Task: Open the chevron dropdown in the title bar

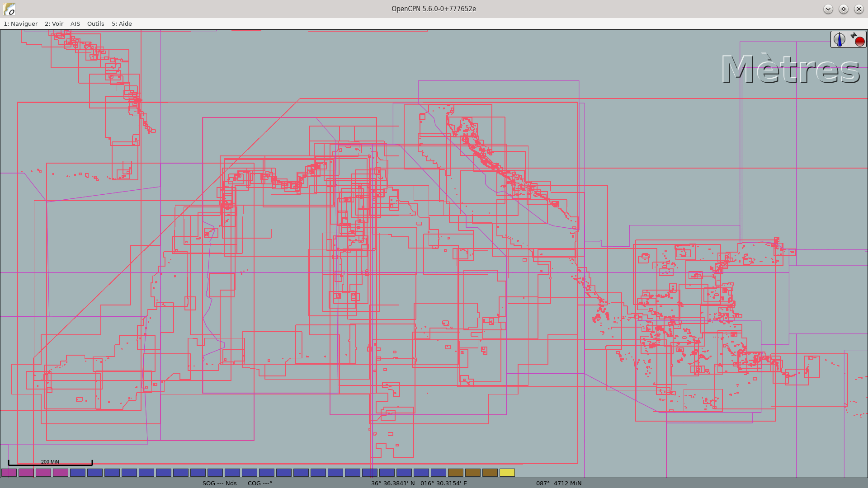Action: 828,9
